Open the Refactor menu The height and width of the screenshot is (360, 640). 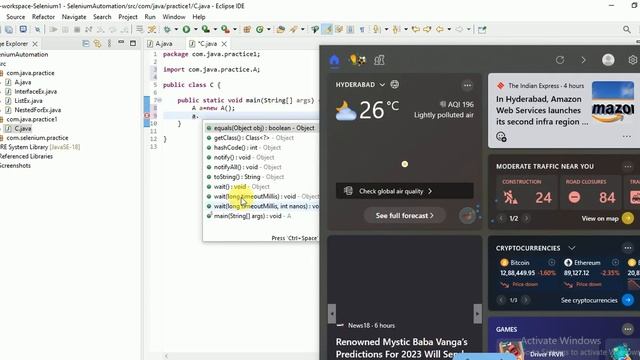click(43, 17)
